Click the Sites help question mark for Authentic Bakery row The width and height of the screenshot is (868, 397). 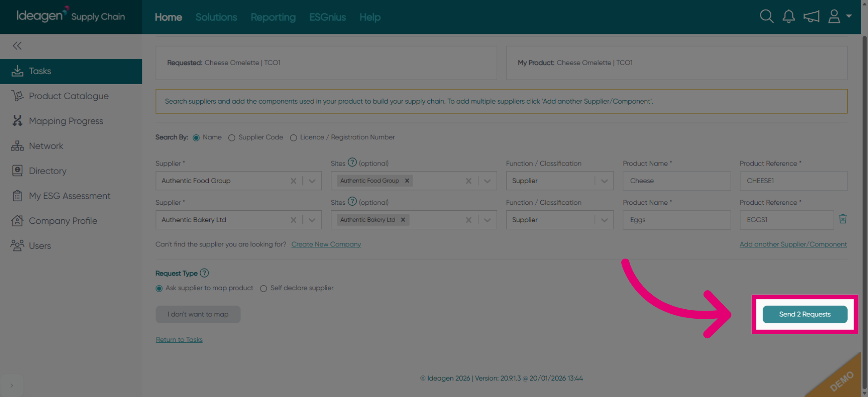click(352, 202)
